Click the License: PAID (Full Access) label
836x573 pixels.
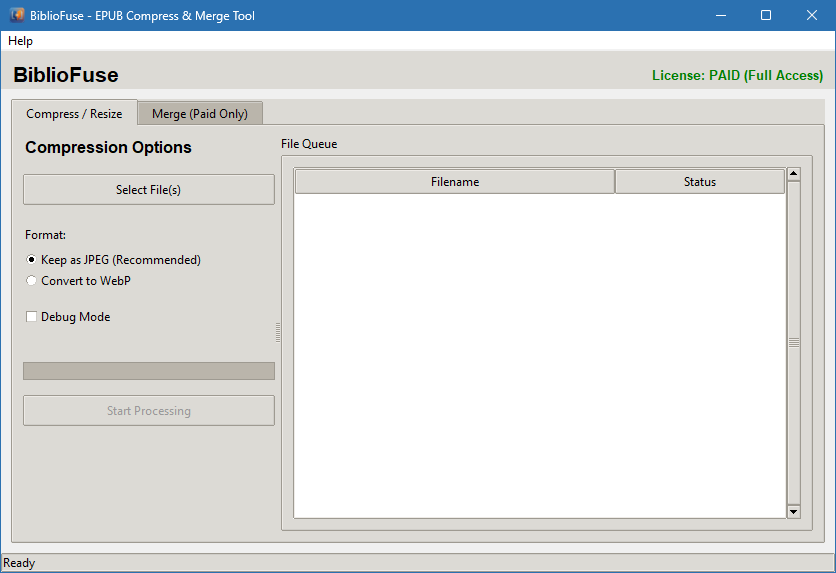click(737, 76)
